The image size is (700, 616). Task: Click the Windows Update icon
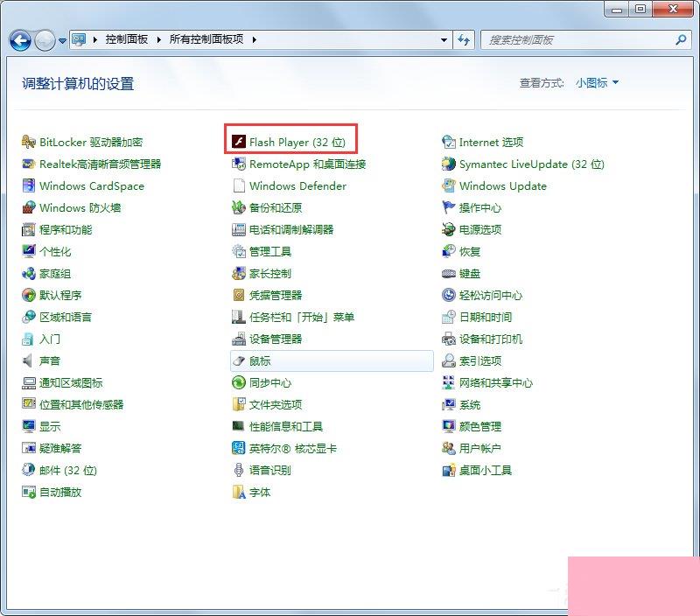(x=449, y=185)
